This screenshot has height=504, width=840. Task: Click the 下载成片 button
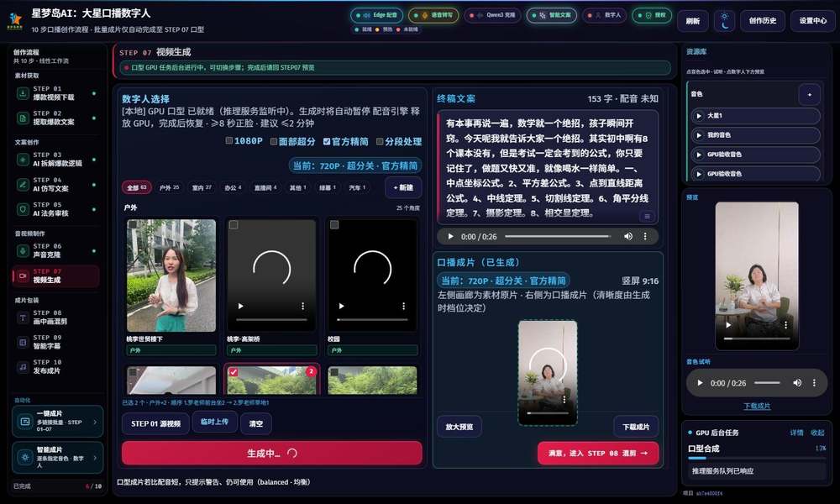636,427
